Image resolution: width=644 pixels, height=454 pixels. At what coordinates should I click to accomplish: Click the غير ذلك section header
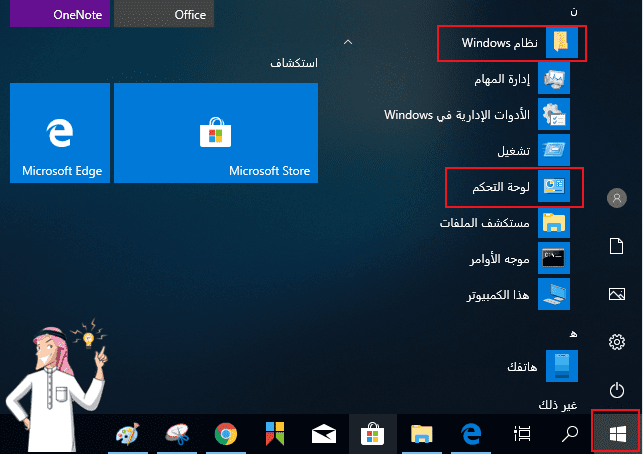tap(558, 405)
